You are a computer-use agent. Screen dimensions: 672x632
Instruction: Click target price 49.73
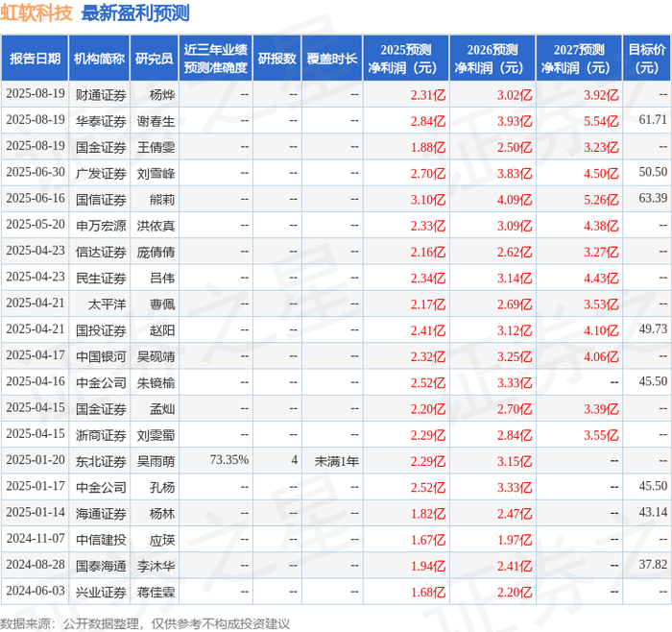[x=653, y=328]
